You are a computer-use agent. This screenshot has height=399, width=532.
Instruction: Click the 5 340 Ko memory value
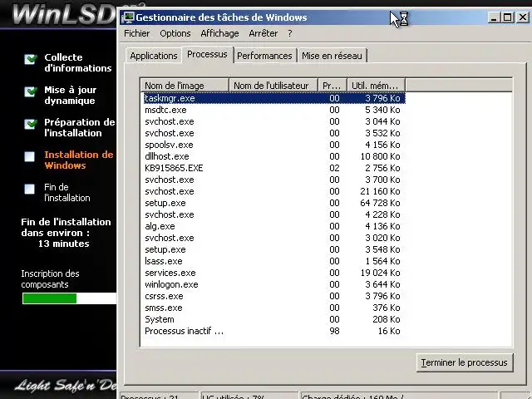click(382, 110)
